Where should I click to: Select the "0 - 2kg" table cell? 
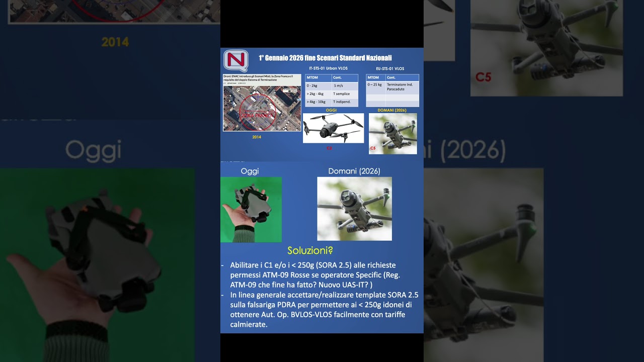pos(318,85)
